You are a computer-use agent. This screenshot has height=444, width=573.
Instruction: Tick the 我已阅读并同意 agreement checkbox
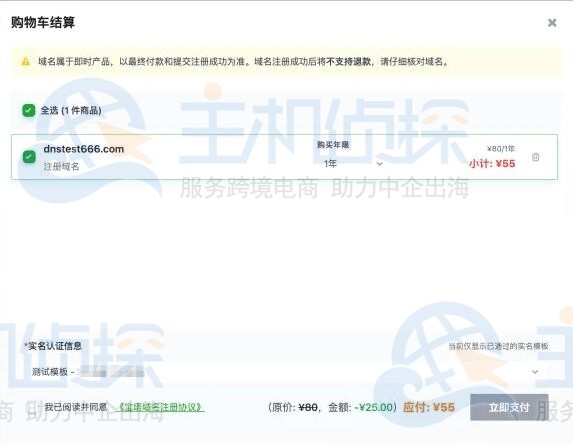click(x=34, y=407)
